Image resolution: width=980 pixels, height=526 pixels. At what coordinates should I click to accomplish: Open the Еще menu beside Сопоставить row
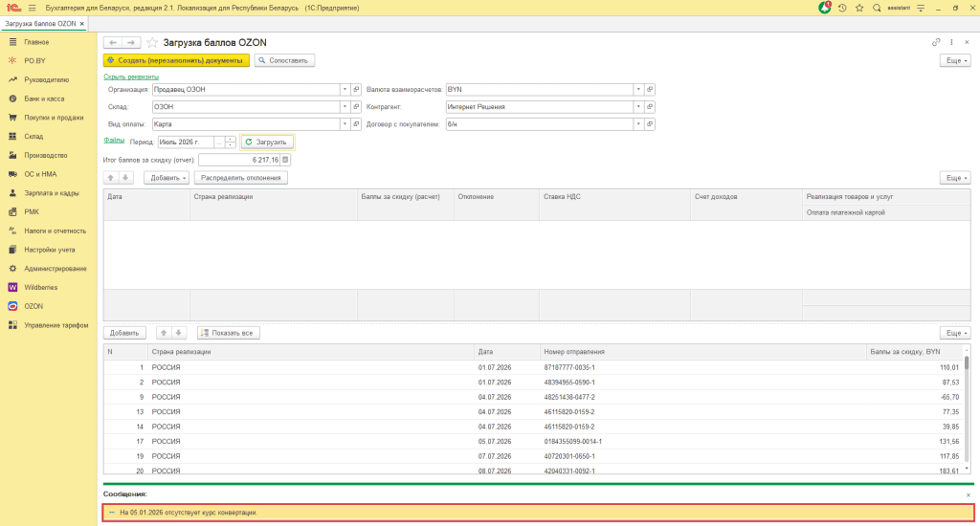click(x=955, y=60)
